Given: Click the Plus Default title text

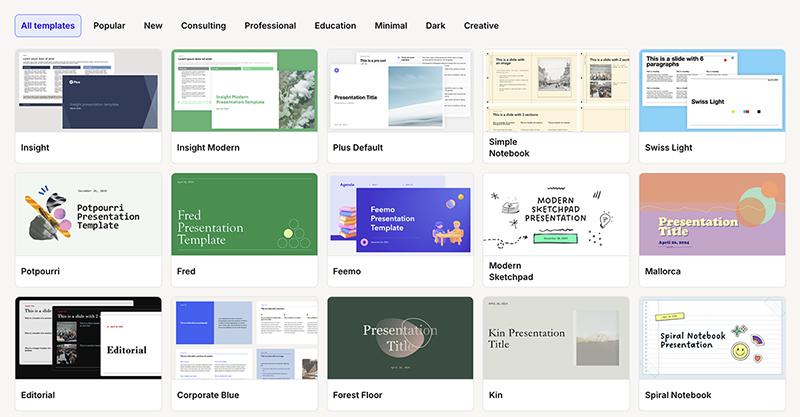Looking at the screenshot, I should (358, 148).
